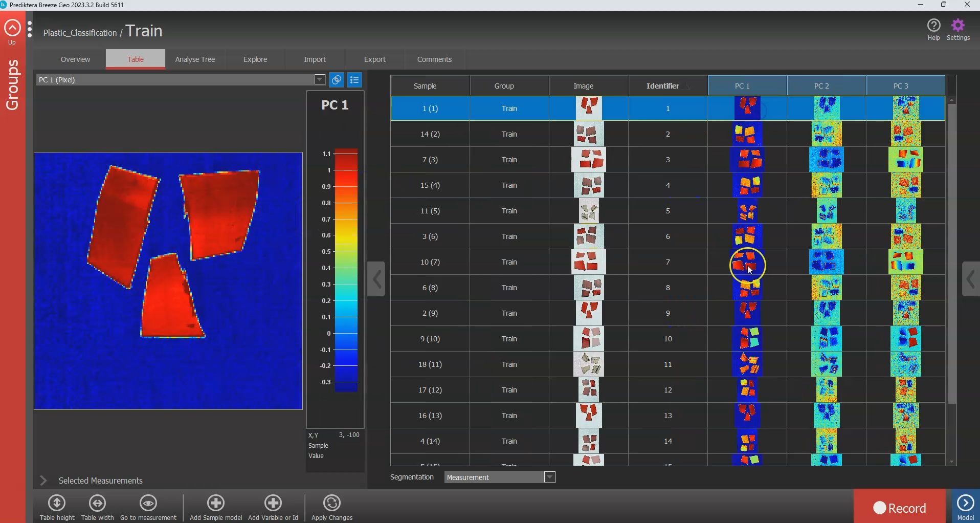Switch to the Analyse Tree tab
The height and width of the screenshot is (523, 980).
point(195,59)
